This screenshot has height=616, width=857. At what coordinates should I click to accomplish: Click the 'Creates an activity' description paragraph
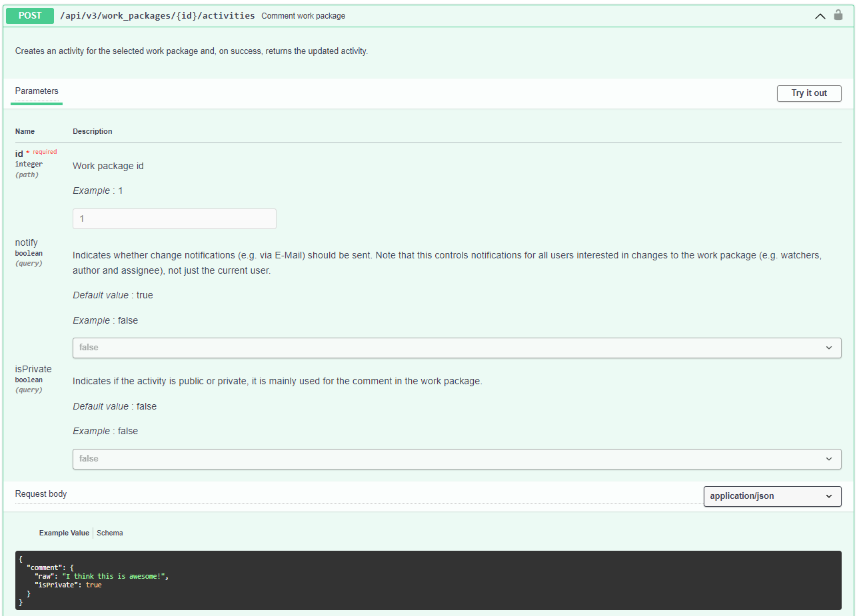click(191, 51)
